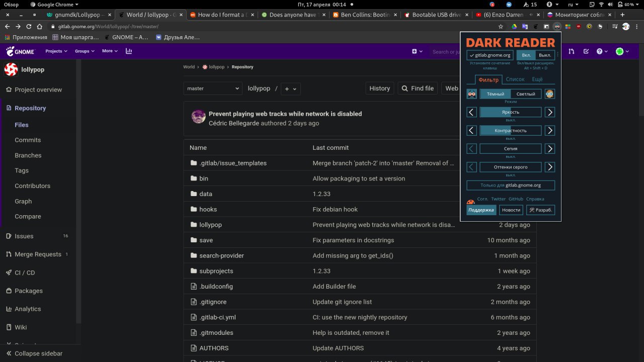Click Wi-Fi icon in the system top bar
Screen dimensions: 644x362
pyautogui.click(x=601, y=4)
